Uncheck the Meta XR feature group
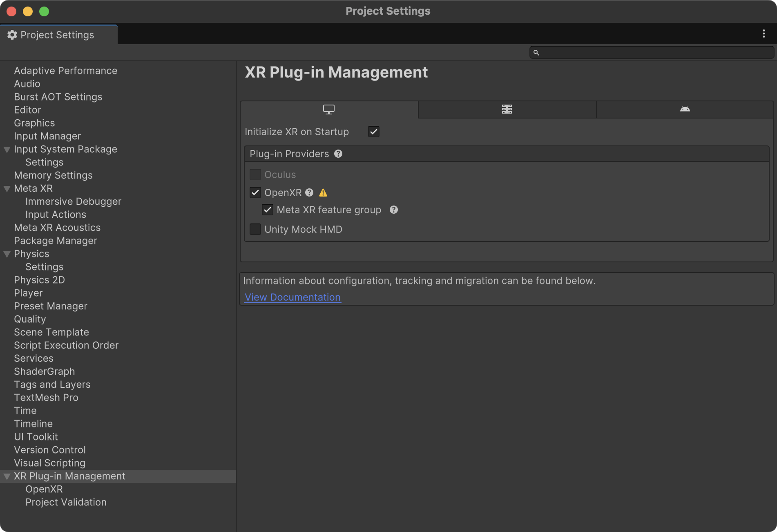 [x=268, y=210]
